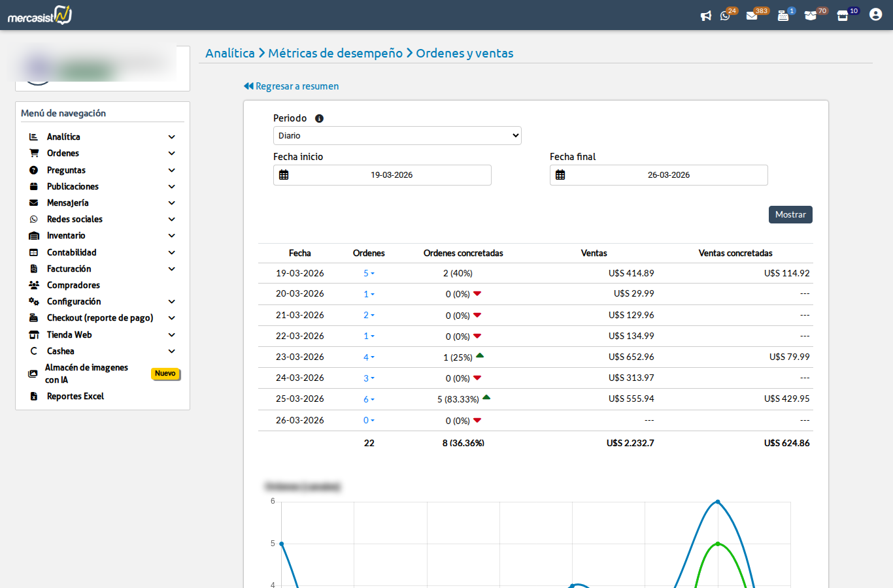Expand the Analítica menu section
This screenshot has width=893, height=588.
pyautogui.click(x=171, y=137)
